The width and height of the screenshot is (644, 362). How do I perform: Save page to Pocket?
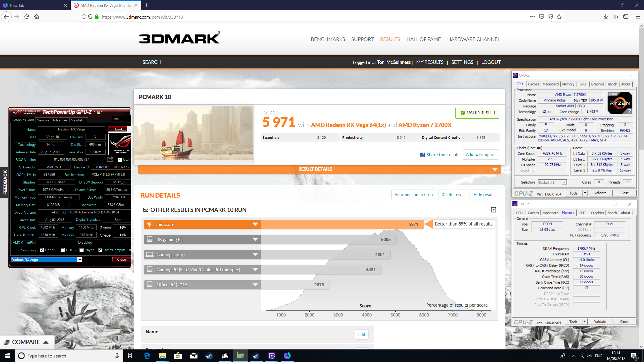(x=542, y=17)
